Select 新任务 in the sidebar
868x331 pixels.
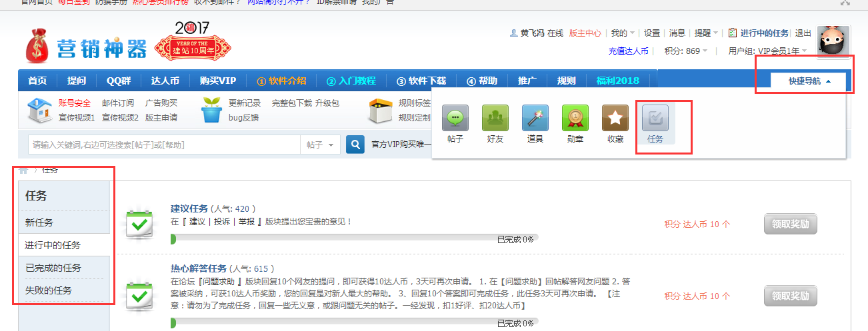(x=39, y=222)
